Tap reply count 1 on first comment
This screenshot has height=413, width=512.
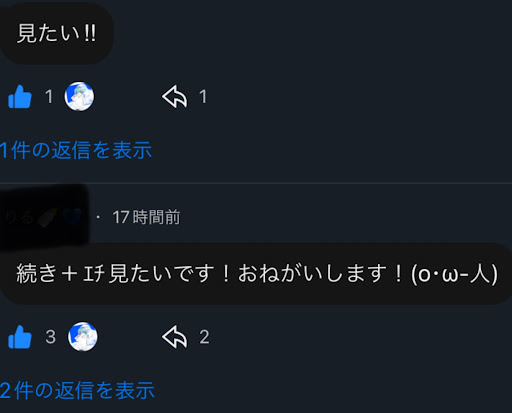pos(203,97)
